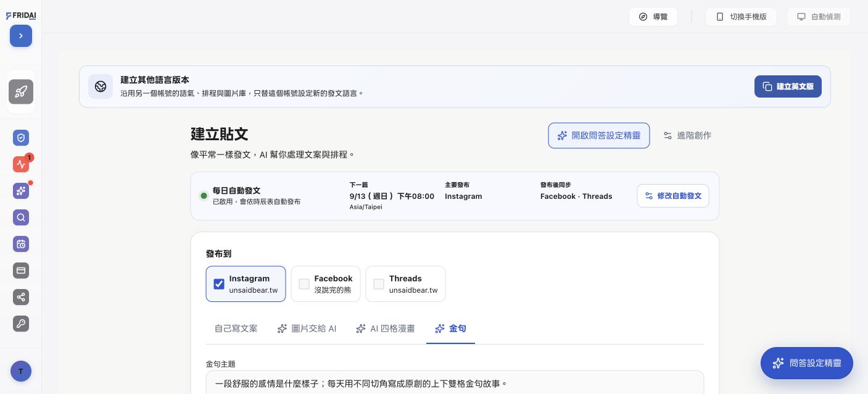The image size is (868, 394).
Task: Open the calendar clock schedule sidebar icon
Action: click(21, 244)
